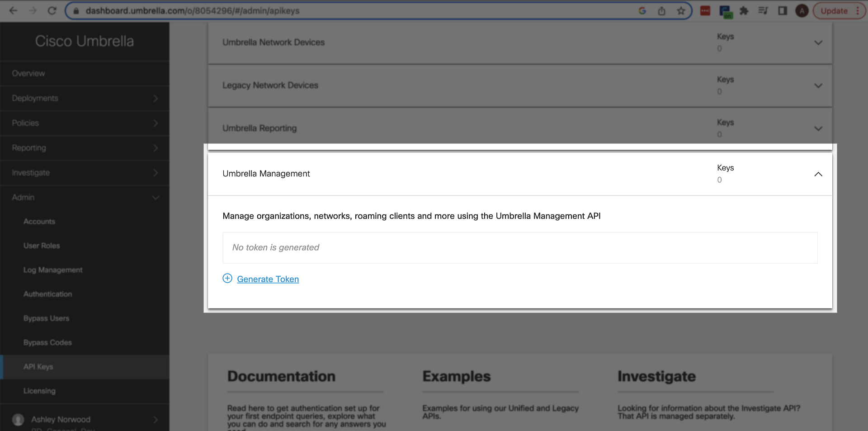Reload the page with refresh icon
Screen dimensions: 868x431
click(52, 11)
